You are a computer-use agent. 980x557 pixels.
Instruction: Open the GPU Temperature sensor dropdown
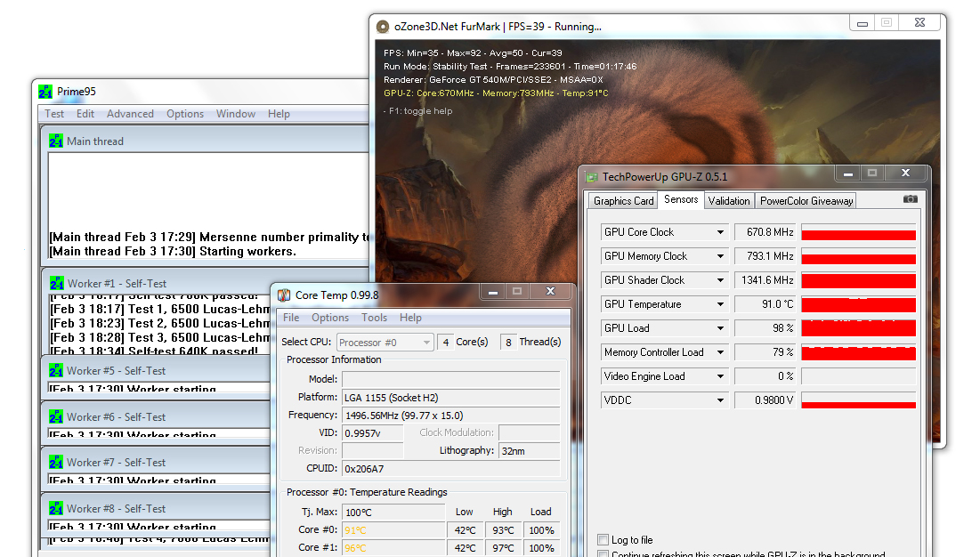pyautogui.click(x=720, y=304)
